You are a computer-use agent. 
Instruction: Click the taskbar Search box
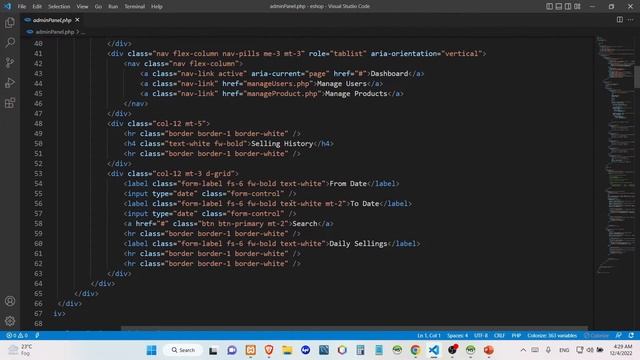click(183, 350)
